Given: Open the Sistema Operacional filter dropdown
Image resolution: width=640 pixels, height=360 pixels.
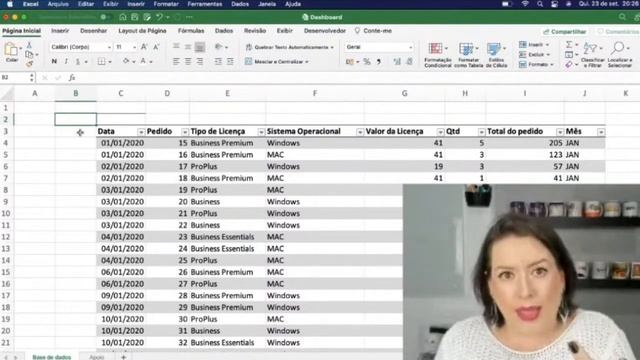Looking at the screenshot, I should click(360, 132).
